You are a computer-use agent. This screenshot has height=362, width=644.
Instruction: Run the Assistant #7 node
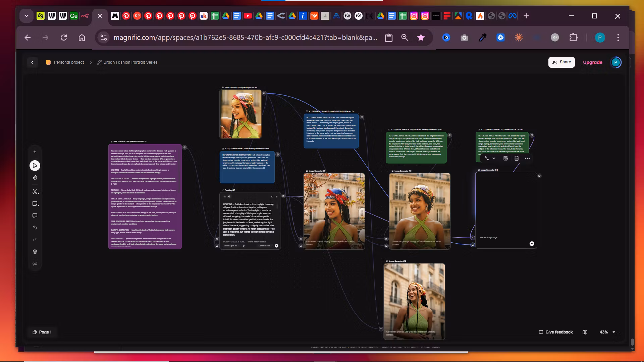(276, 246)
